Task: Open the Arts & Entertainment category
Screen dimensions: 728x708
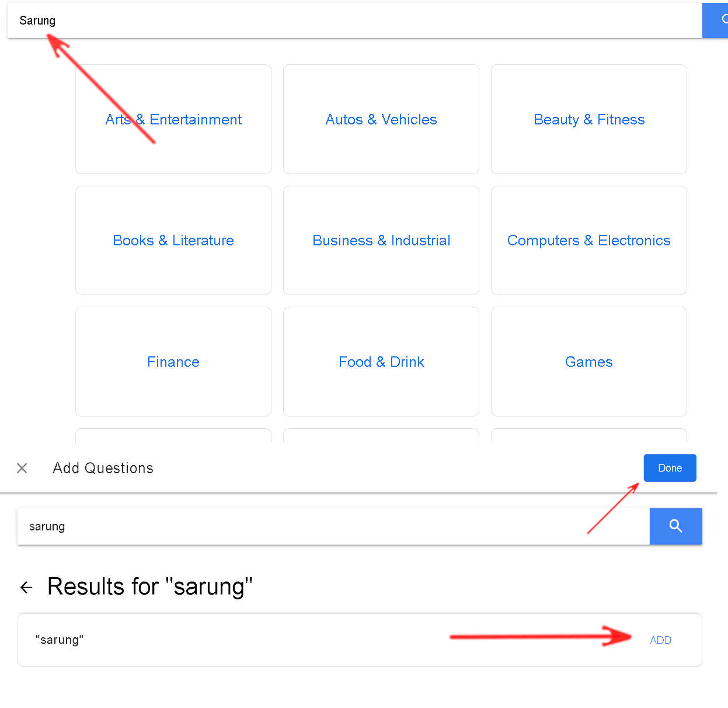Action: [173, 119]
